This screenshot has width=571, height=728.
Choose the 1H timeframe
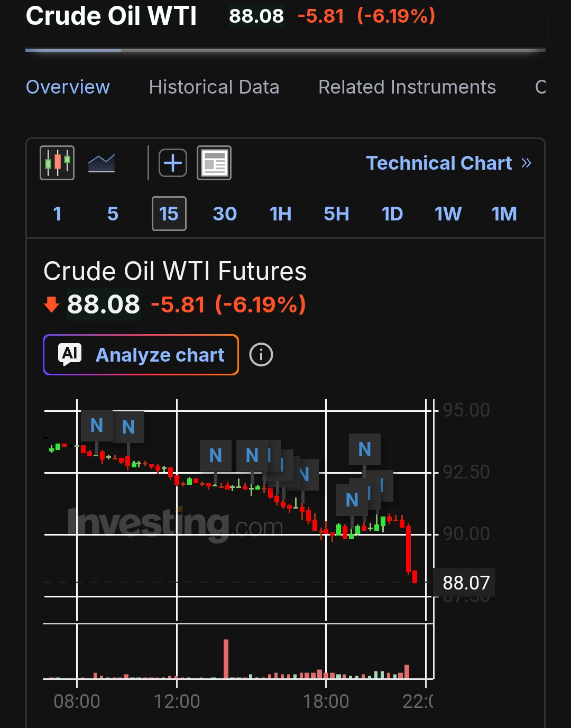click(x=281, y=214)
